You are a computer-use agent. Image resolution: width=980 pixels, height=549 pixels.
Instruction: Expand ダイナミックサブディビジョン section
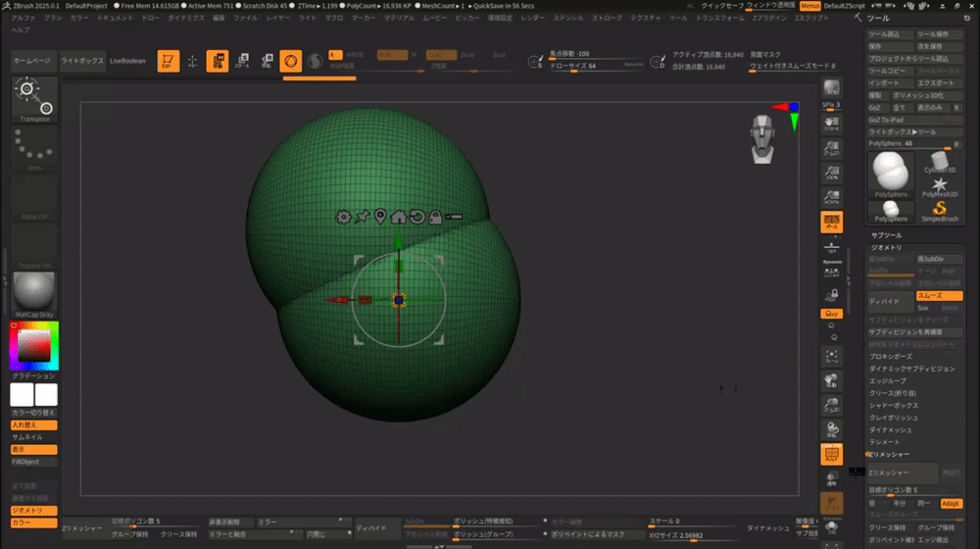[x=911, y=369]
